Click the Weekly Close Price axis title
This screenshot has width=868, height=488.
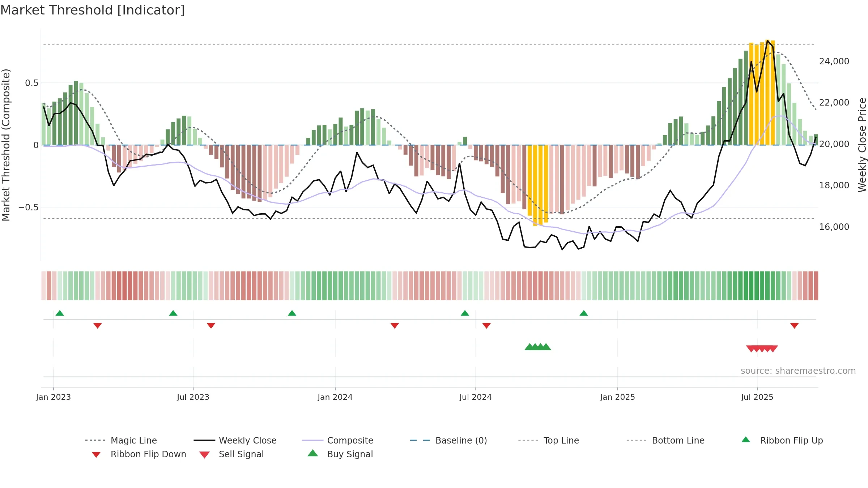pyautogui.click(x=862, y=145)
